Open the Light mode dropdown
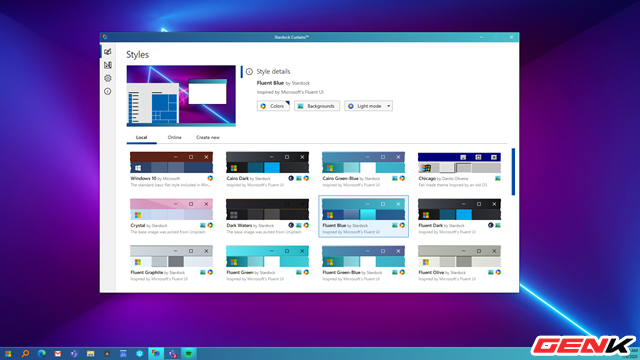 click(x=368, y=106)
